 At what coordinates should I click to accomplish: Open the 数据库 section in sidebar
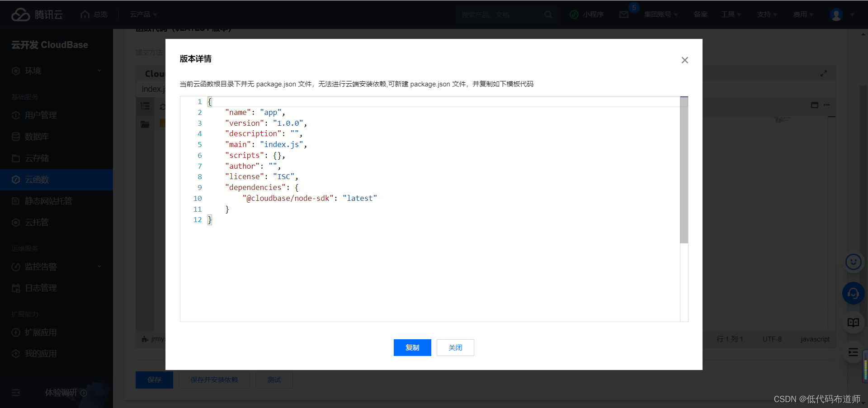(x=36, y=136)
